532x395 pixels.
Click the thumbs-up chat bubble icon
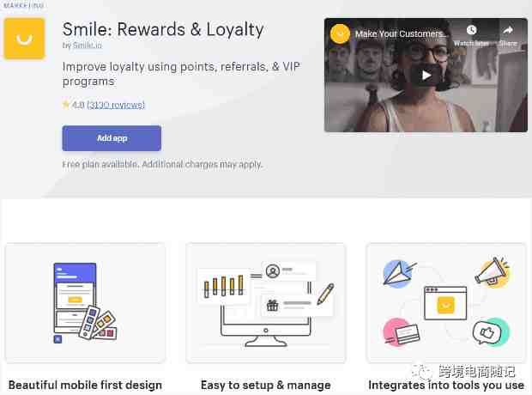(x=491, y=331)
